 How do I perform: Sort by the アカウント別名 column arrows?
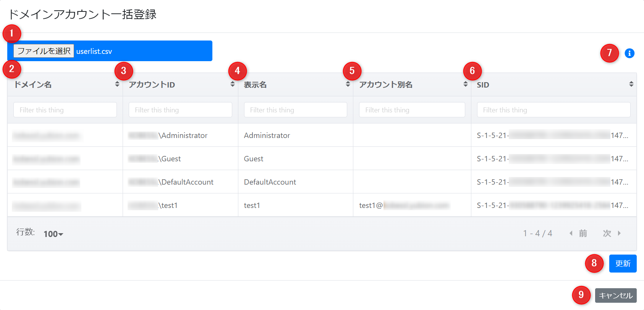pos(466,84)
